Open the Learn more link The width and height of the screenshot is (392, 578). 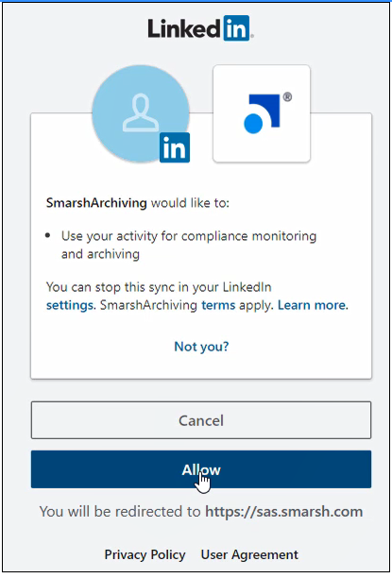pos(312,305)
